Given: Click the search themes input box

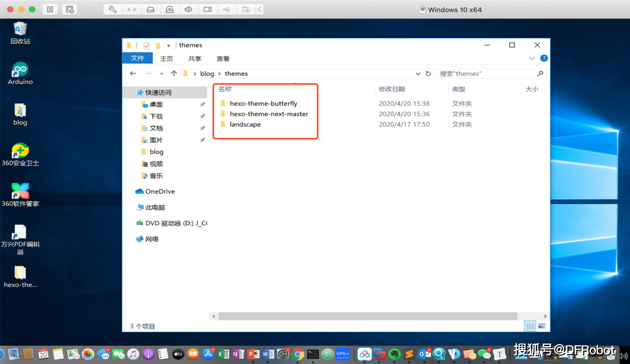Looking at the screenshot, I should [x=487, y=73].
